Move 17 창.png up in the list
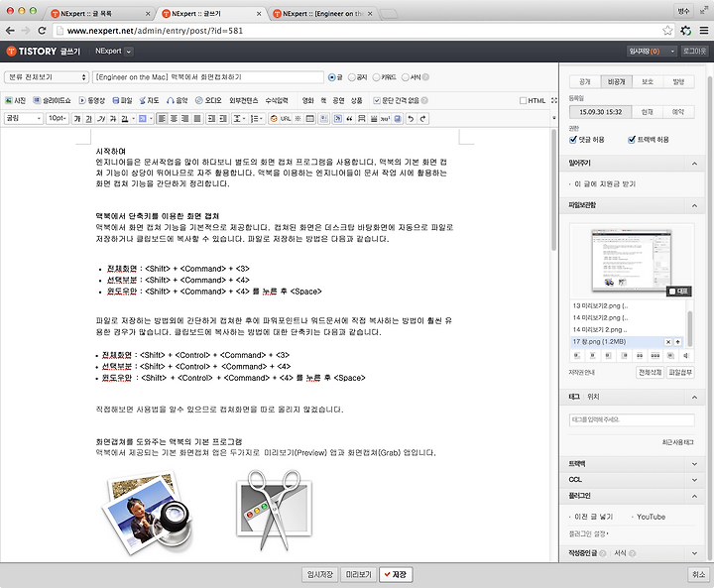Image resolution: width=714 pixels, height=588 pixels. [678, 342]
